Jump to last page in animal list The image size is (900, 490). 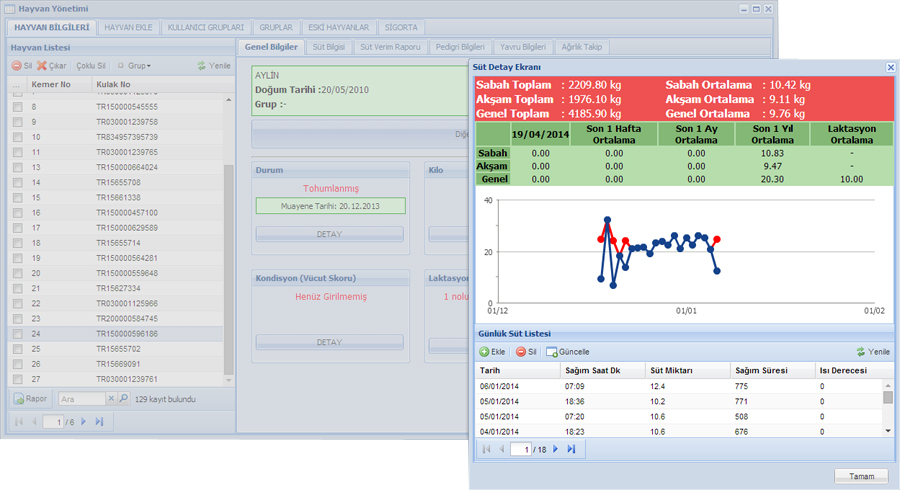99,422
